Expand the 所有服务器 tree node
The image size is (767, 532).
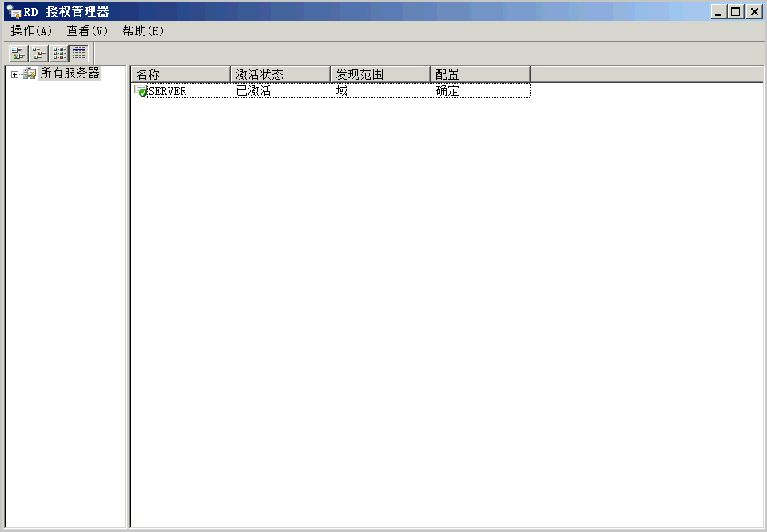(14, 75)
